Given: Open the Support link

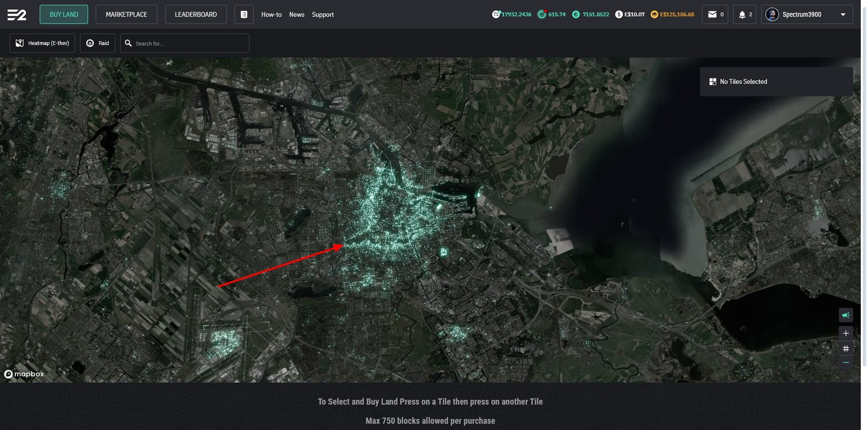Looking at the screenshot, I should [x=323, y=14].
